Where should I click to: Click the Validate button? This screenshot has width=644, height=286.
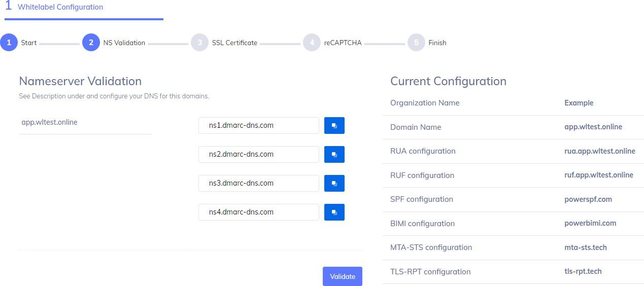[x=343, y=276]
